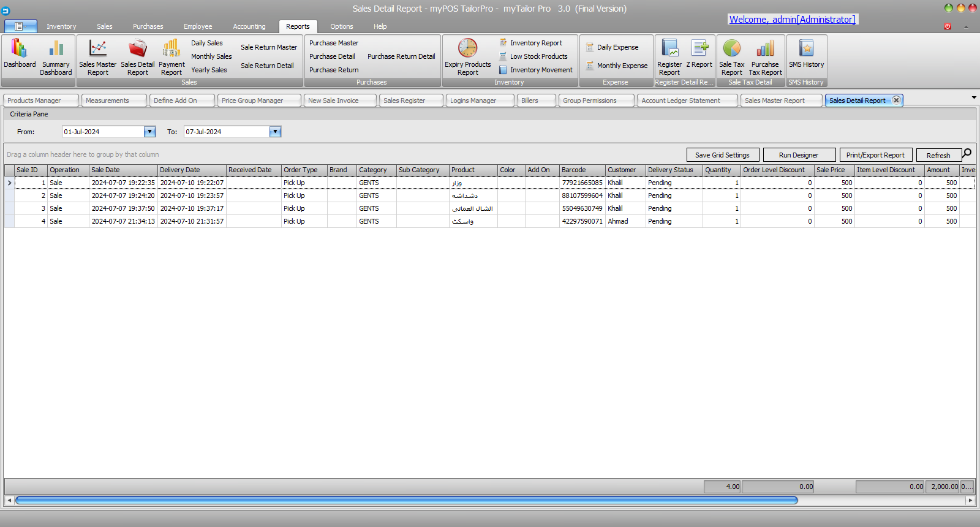
Task: Open the Summary Dashboard chart icon
Action: pos(56,49)
